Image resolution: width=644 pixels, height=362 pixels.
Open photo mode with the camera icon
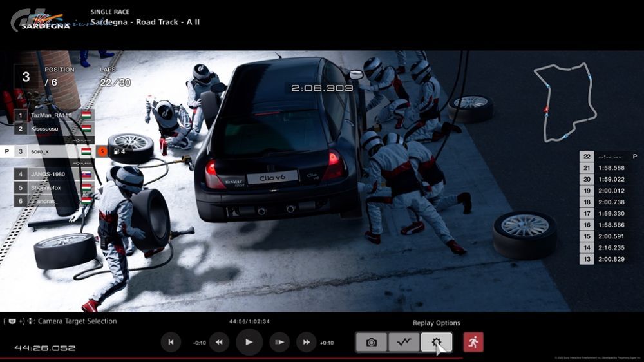(x=372, y=342)
